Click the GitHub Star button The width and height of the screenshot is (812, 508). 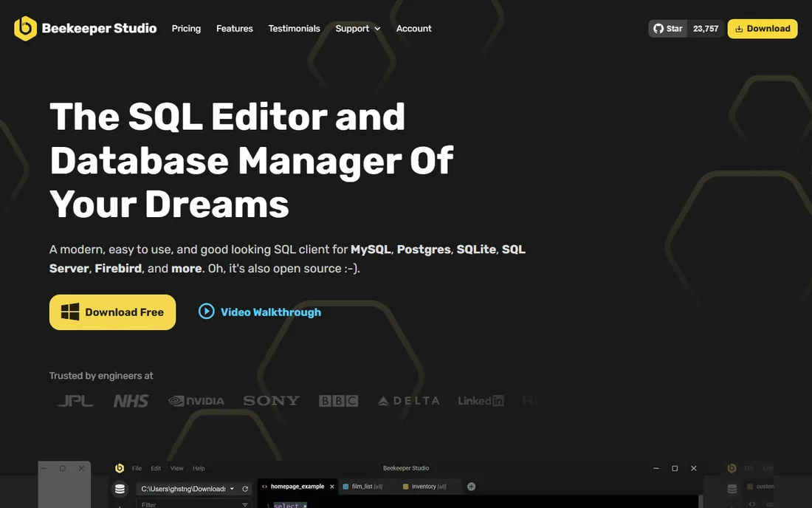[x=668, y=29]
